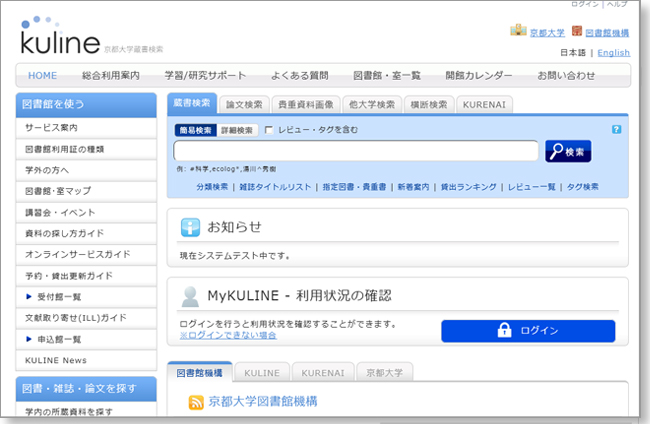This screenshot has height=424, width=650.
Task: Open 資料の探し方ガイド in sidebar
Action: coord(86,234)
